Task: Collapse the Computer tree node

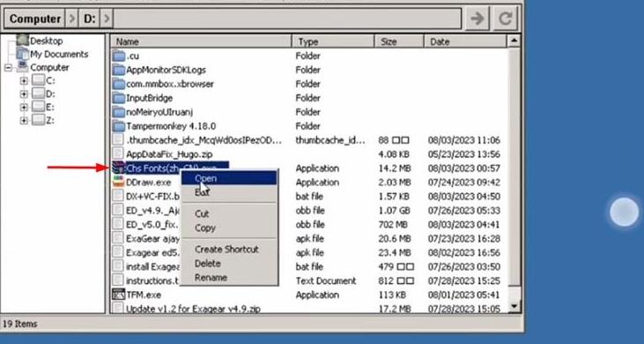Action: 8,67
